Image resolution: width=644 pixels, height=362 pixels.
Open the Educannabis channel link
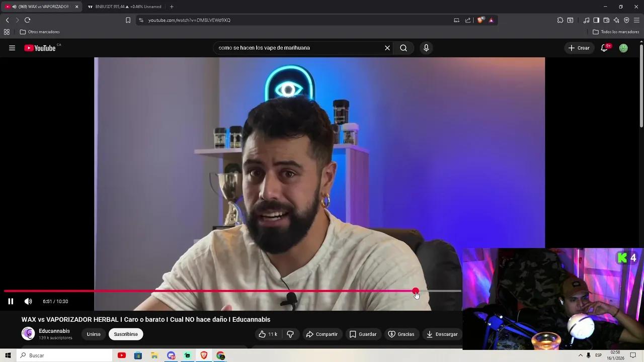[x=54, y=331]
